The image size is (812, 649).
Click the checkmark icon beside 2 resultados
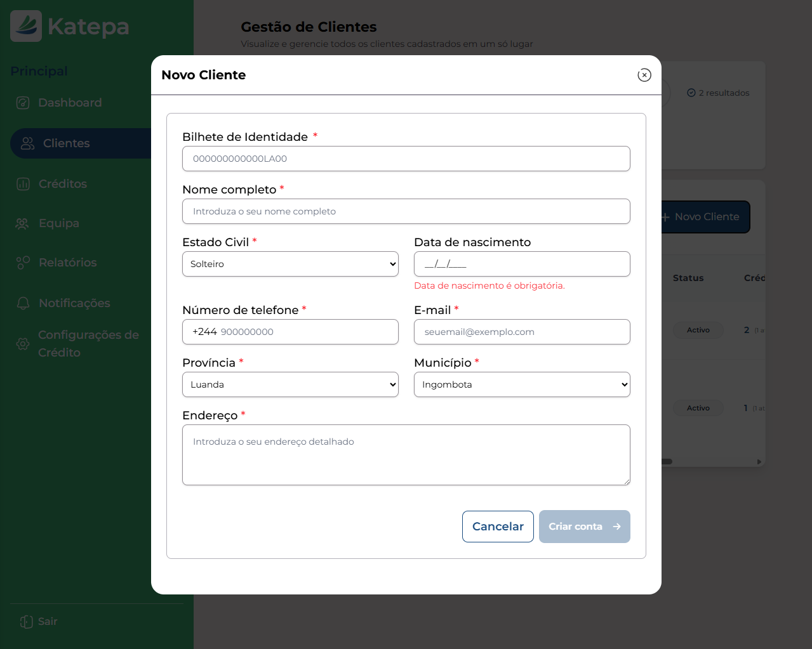(x=691, y=93)
